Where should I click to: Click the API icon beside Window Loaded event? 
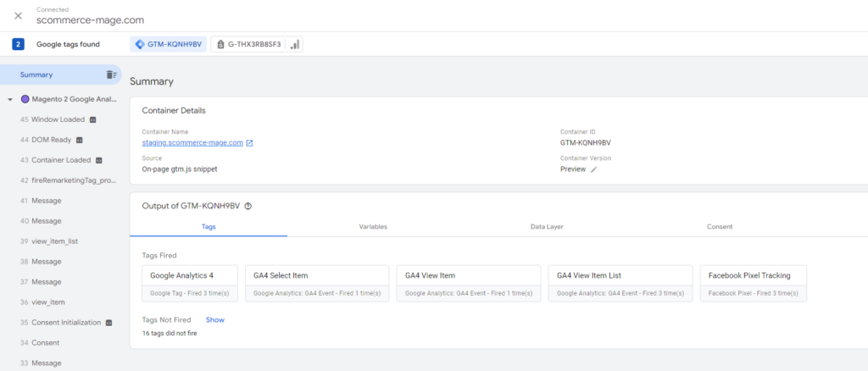coord(93,119)
